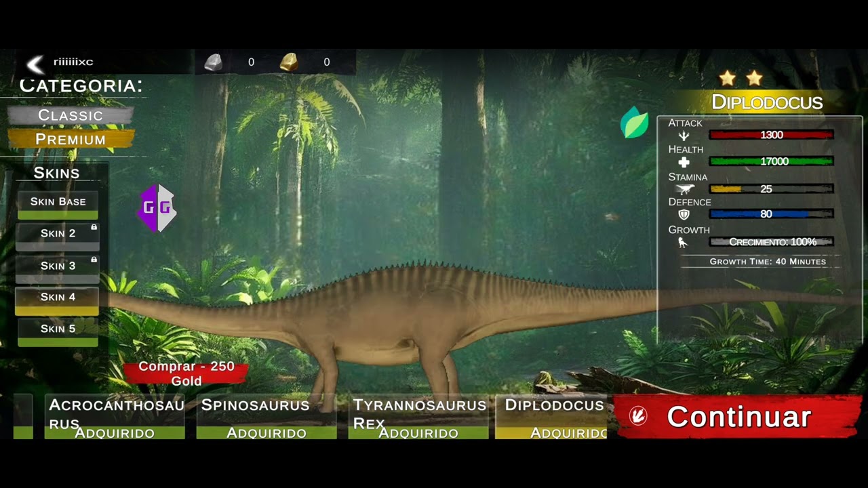The height and width of the screenshot is (488, 868).
Task: Tap the gold nugget currency icon
Action: click(x=290, y=62)
